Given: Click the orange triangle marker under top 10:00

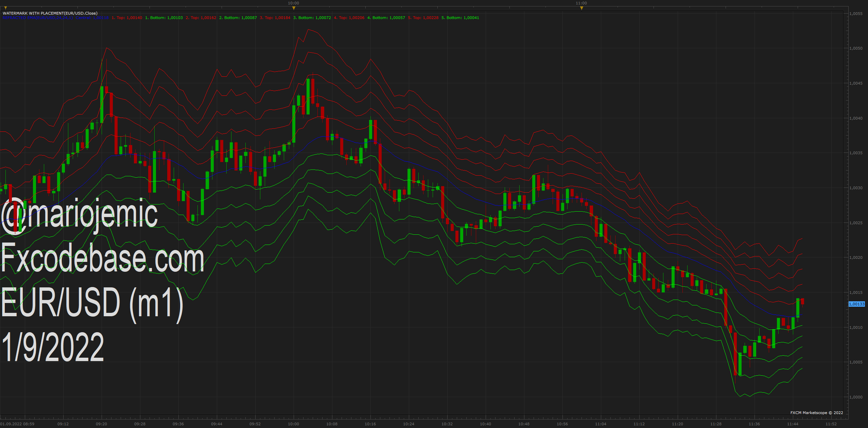Looking at the screenshot, I should point(294,8).
